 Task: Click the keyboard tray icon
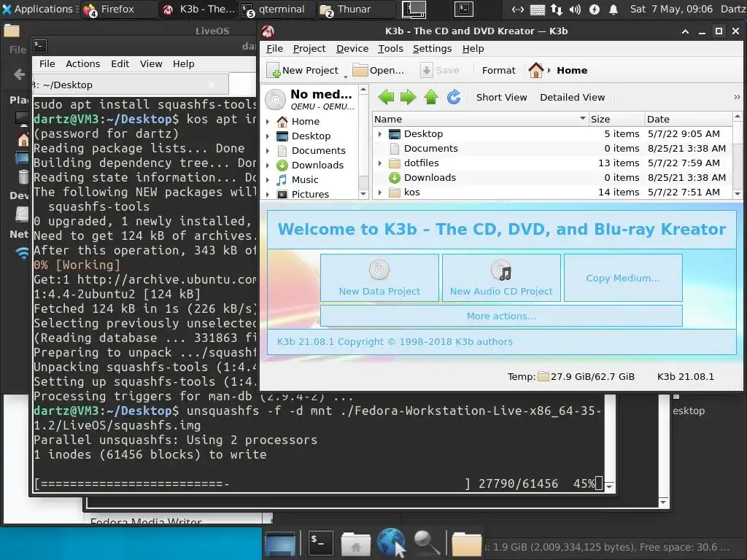point(537,9)
